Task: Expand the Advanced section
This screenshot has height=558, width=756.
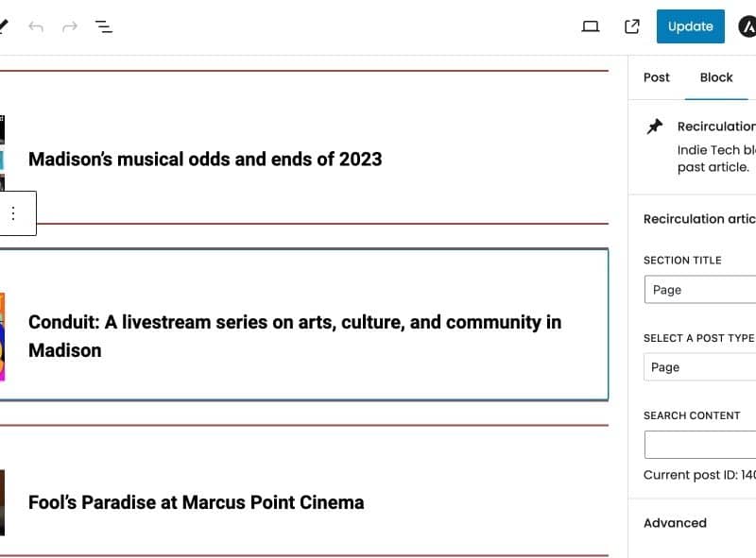Action: click(676, 522)
